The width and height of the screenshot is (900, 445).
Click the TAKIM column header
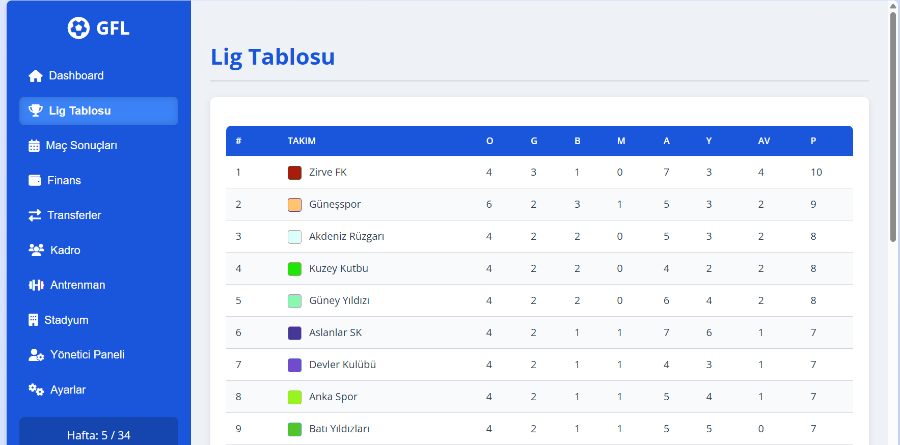pos(301,141)
